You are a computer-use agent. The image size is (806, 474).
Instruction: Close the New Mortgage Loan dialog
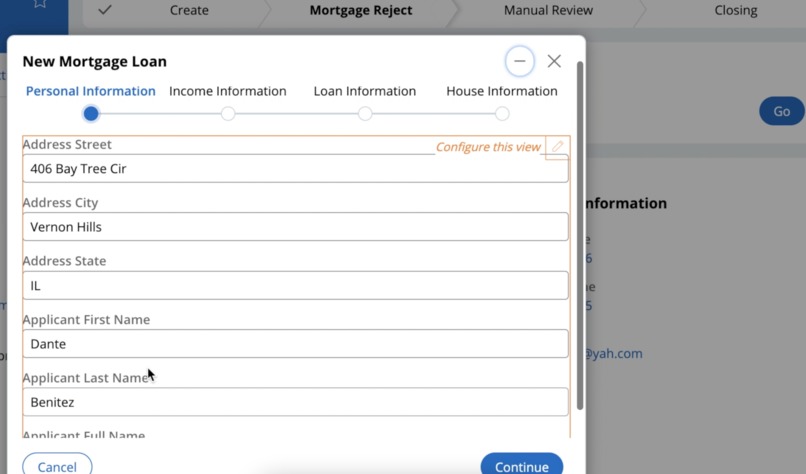click(x=554, y=61)
